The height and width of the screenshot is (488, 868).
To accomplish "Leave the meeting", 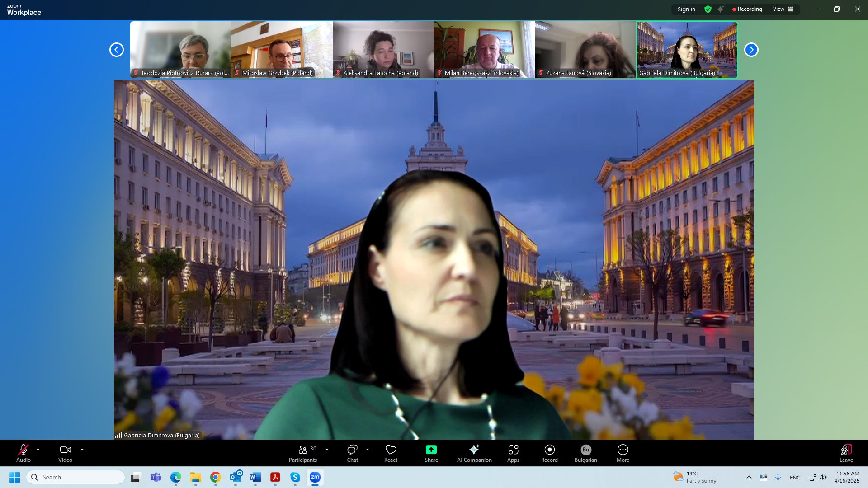I will click(x=846, y=453).
